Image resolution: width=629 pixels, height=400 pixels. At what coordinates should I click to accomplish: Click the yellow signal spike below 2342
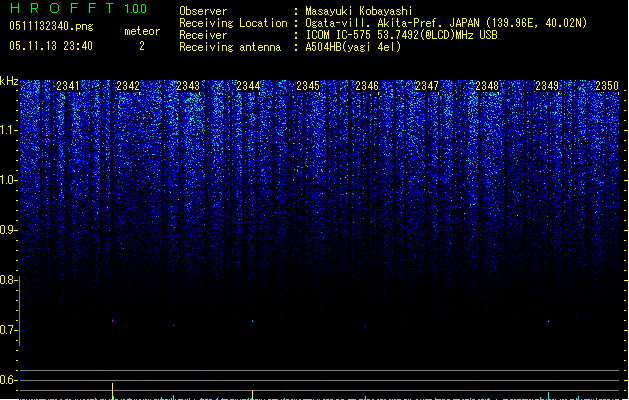112,391
